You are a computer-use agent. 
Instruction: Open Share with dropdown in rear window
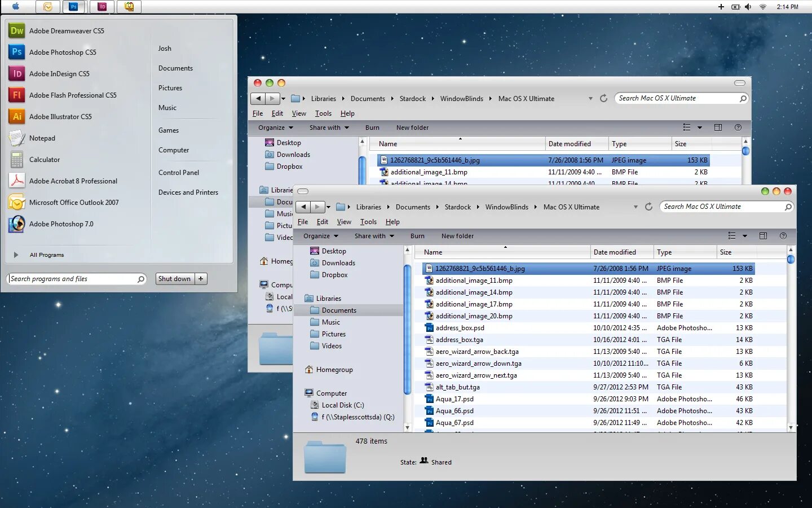(329, 128)
